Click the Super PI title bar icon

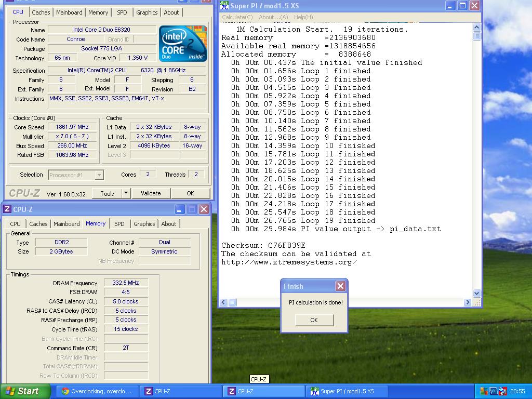[x=224, y=5]
